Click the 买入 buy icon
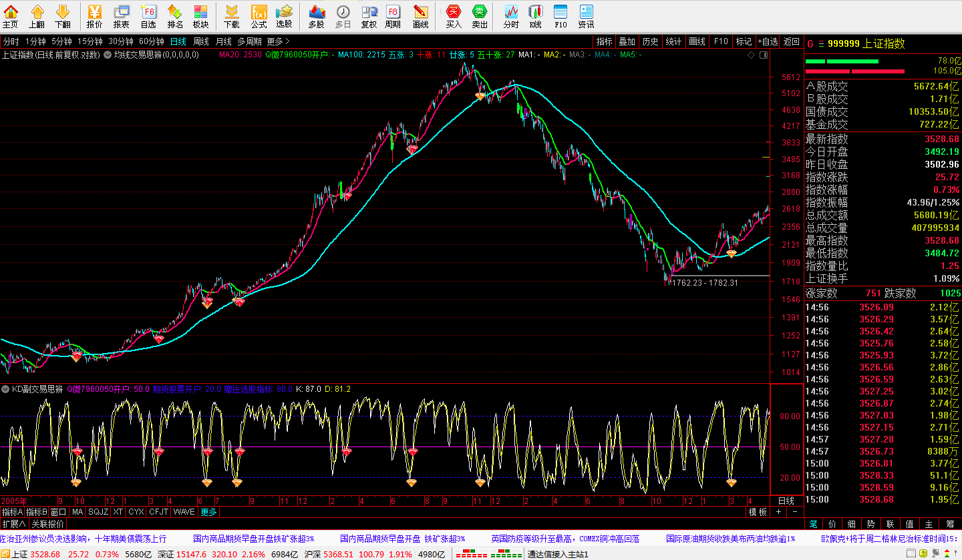This screenshot has height=560, width=962. pos(454,16)
